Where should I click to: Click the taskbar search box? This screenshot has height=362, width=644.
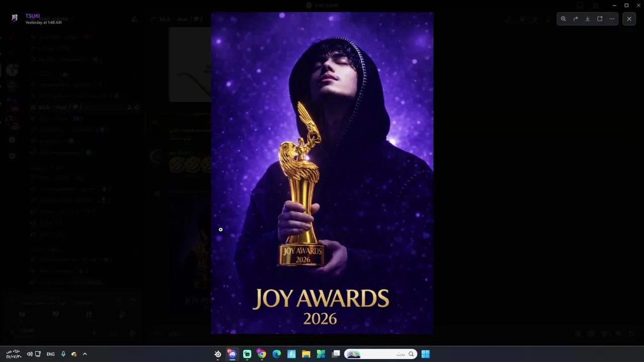click(381, 354)
